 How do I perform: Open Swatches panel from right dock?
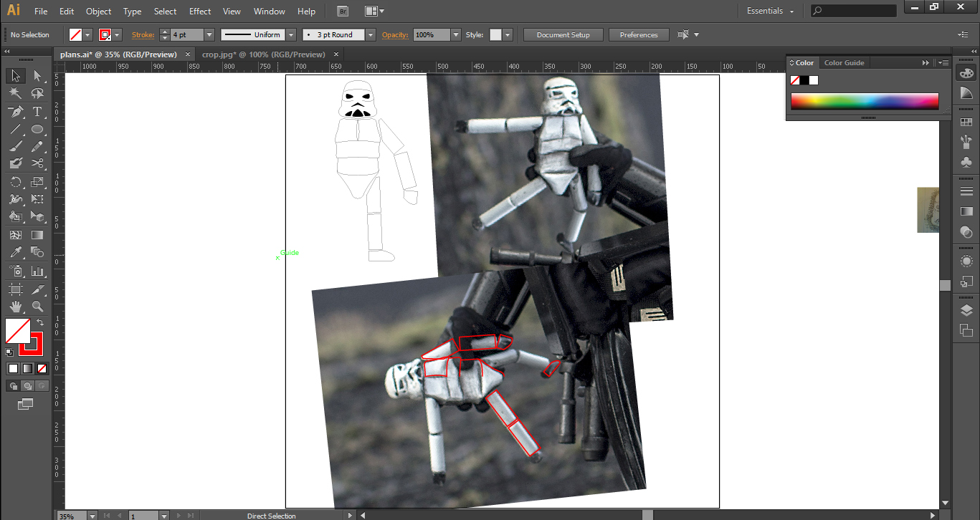966,122
